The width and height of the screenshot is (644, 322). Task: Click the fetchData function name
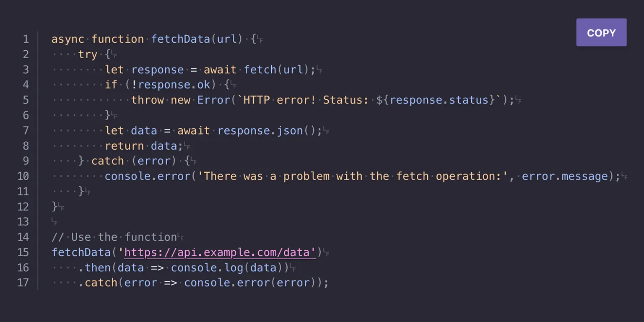[x=180, y=39]
